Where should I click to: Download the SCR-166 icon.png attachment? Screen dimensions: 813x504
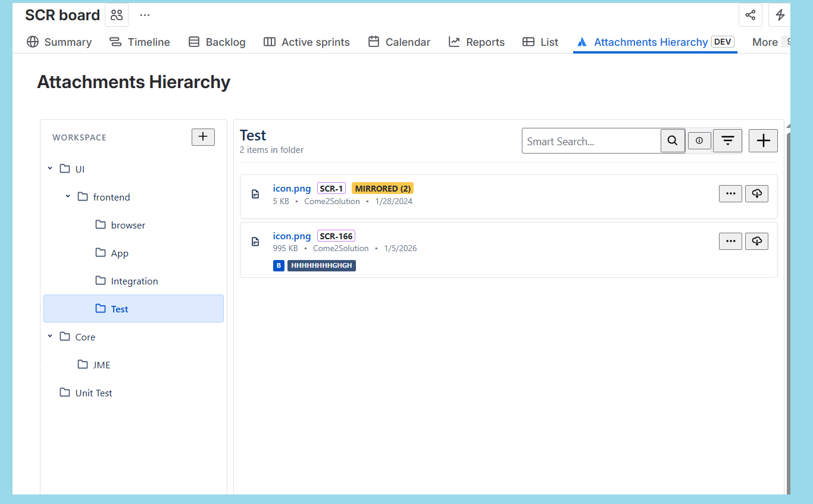(x=756, y=241)
